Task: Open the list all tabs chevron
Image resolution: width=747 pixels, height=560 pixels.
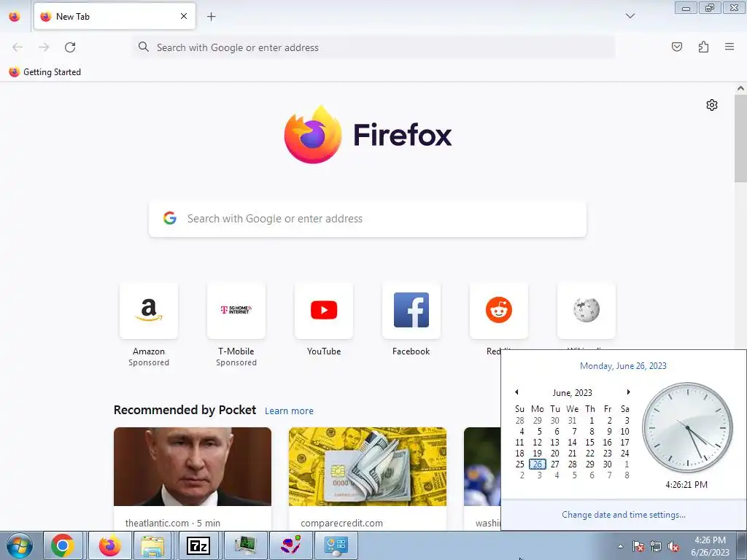Action: click(x=630, y=16)
